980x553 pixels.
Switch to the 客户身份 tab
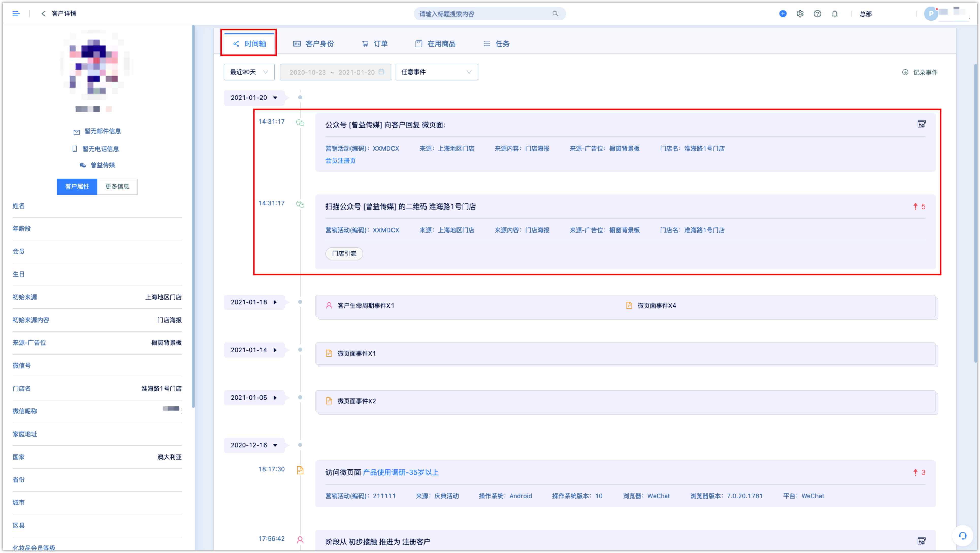[x=314, y=43]
